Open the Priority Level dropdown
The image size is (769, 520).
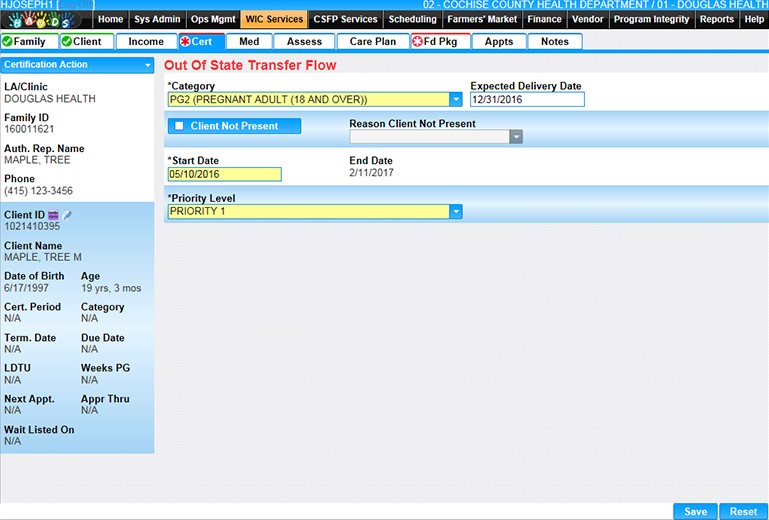click(x=456, y=212)
